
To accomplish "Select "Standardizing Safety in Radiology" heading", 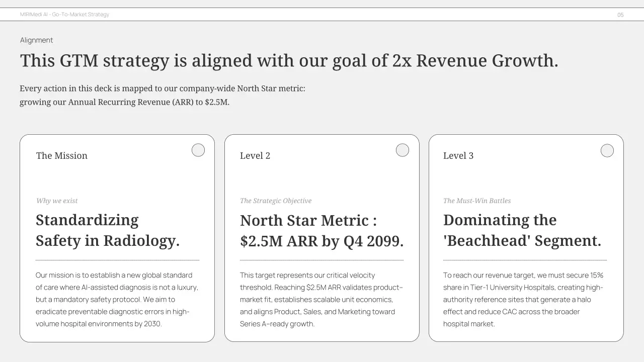I will [107, 230].
